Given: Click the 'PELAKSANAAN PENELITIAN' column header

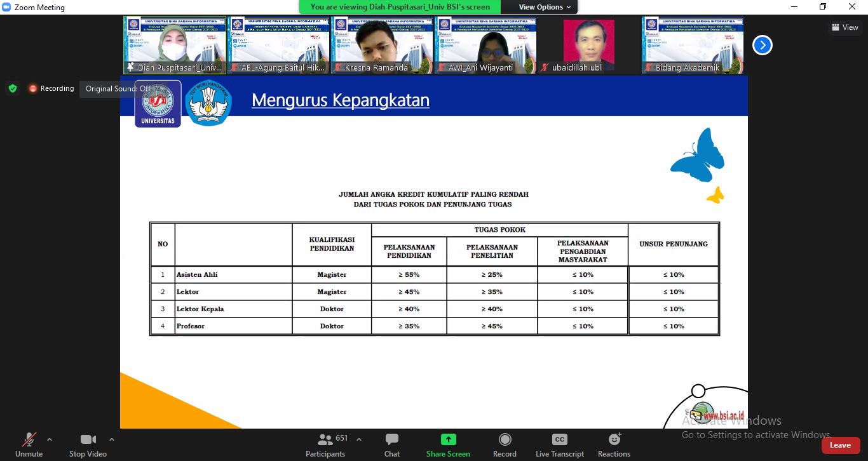Looking at the screenshot, I should tap(492, 251).
